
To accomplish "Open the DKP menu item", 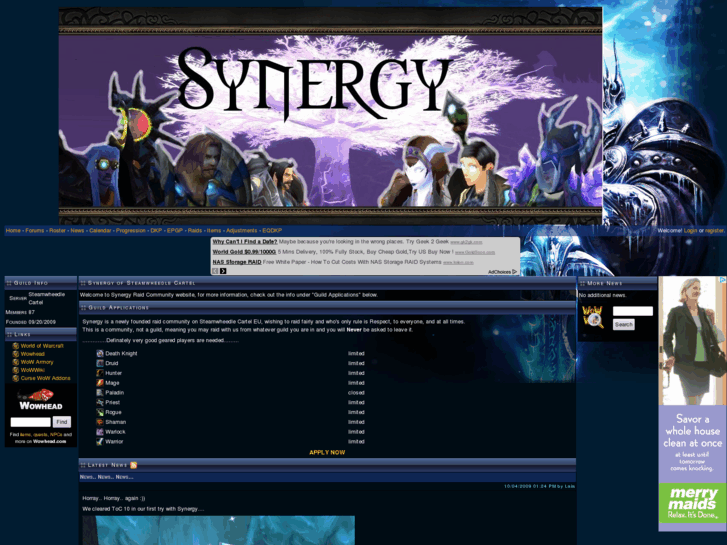I will pyautogui.click(x=156, y=231).
